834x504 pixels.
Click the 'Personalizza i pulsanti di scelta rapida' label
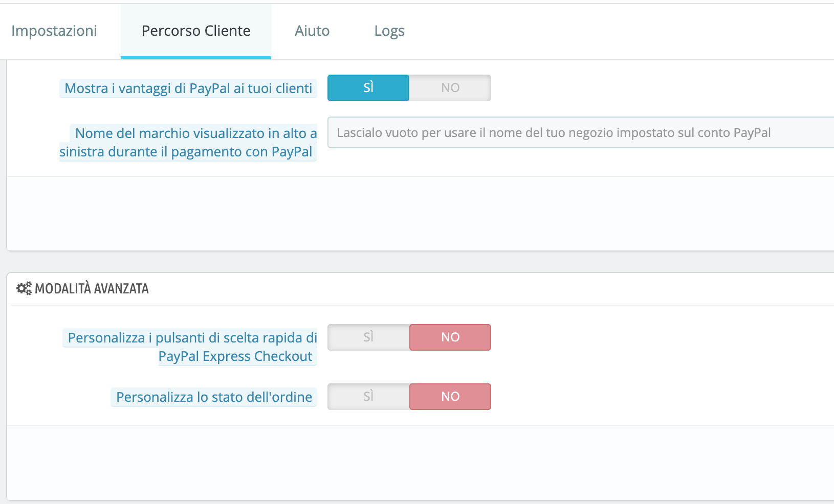(x=190, y=347)
